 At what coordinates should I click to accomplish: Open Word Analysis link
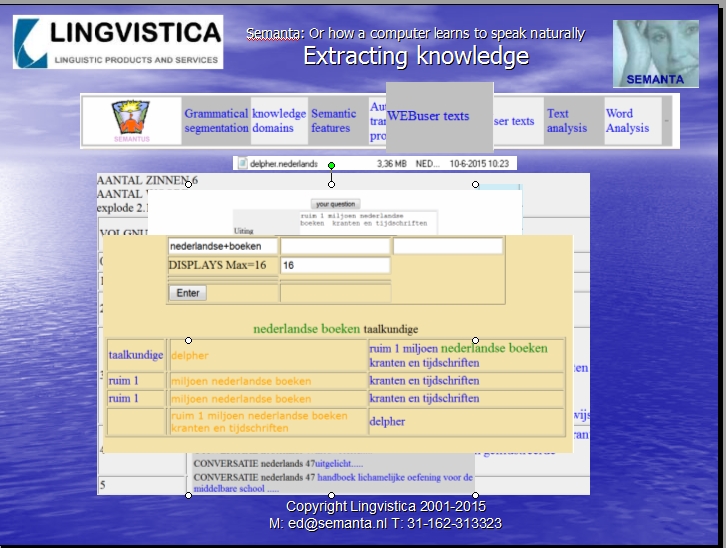coord(627,121)
